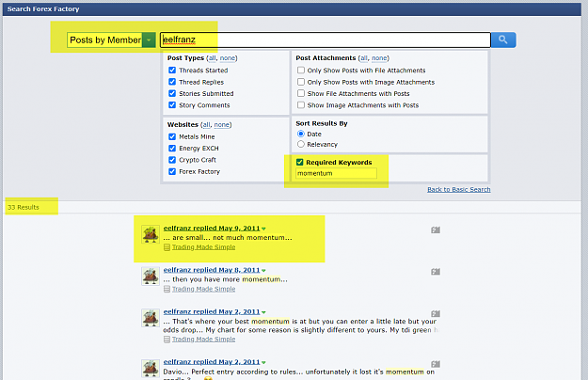Click thread page icon under May 9 result

tap(167, 247)
